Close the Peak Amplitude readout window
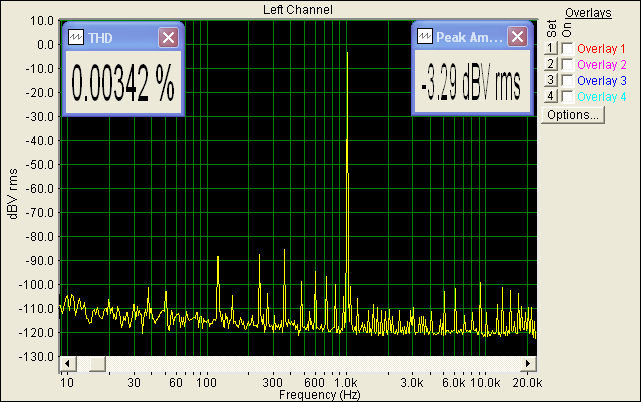The image size is (641, 402). [x=517, y=37]
